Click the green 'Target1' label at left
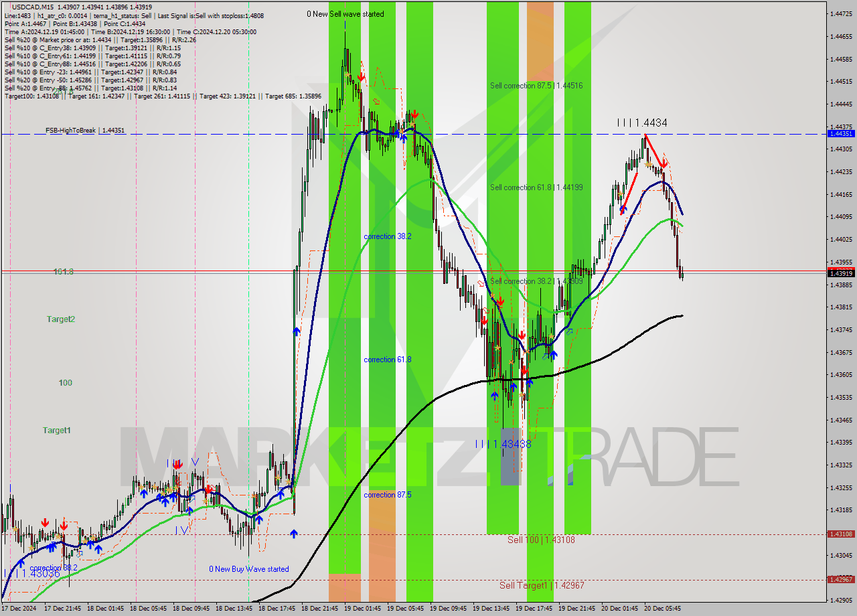The image size is (857, 616). 57,430
